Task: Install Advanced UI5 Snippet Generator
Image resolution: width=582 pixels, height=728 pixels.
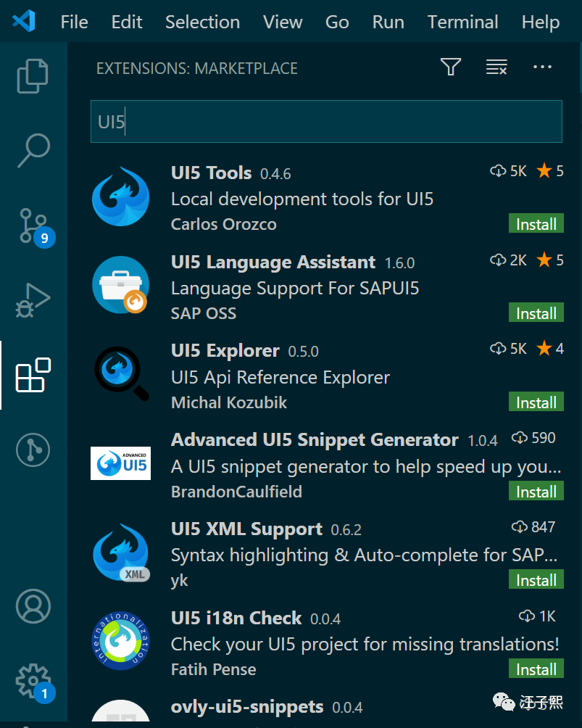Action: (536, 491)
